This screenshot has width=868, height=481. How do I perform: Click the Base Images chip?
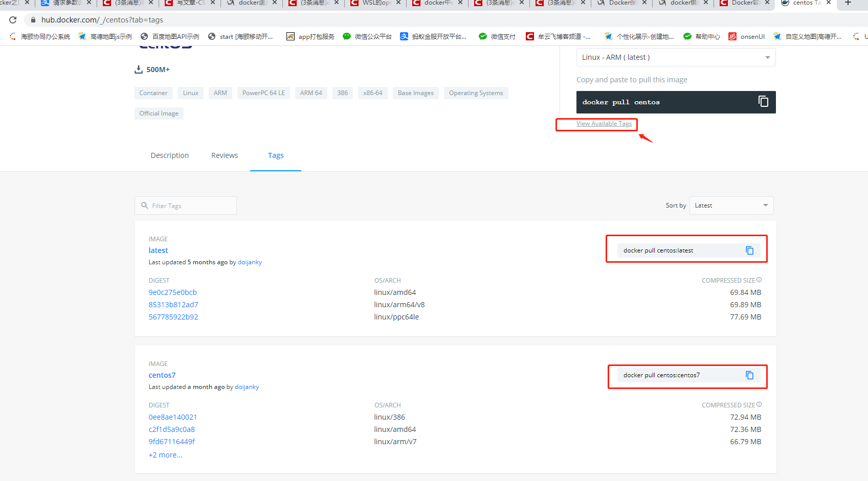[416, 93]
